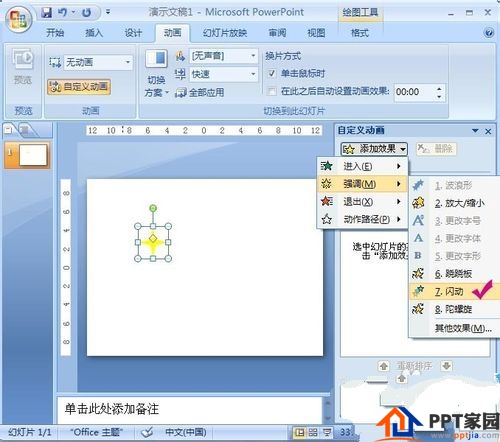The height and width of the screenshot is (442, 500).
Task: Open PowerPoint help icon
Action: (x=489, y=33)
